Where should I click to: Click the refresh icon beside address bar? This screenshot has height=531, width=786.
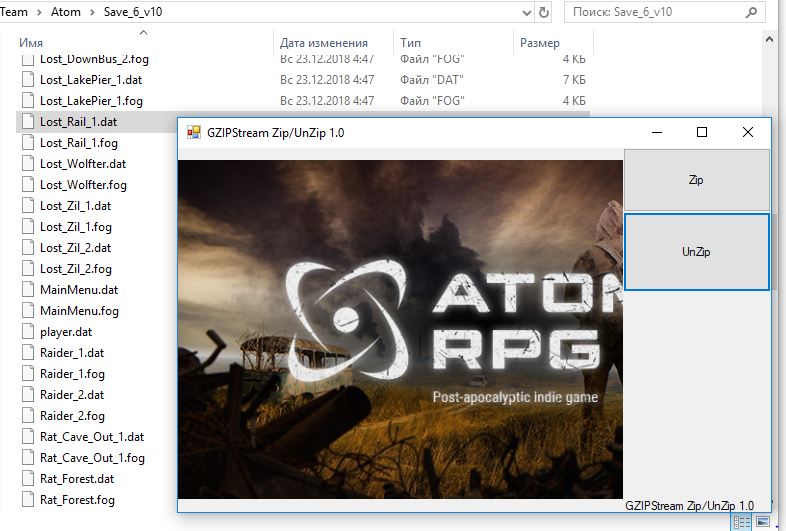click(543, 13)
